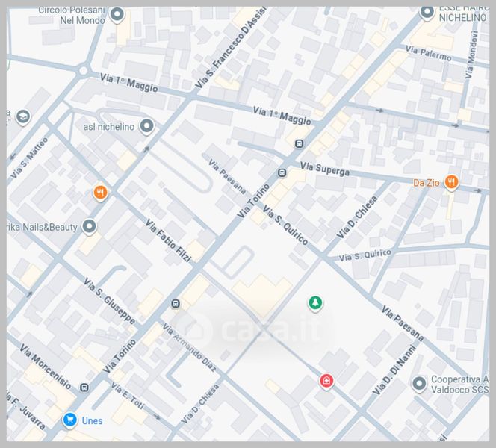
Task: Select the green park tree icon
Action: [x=315, y=302]
